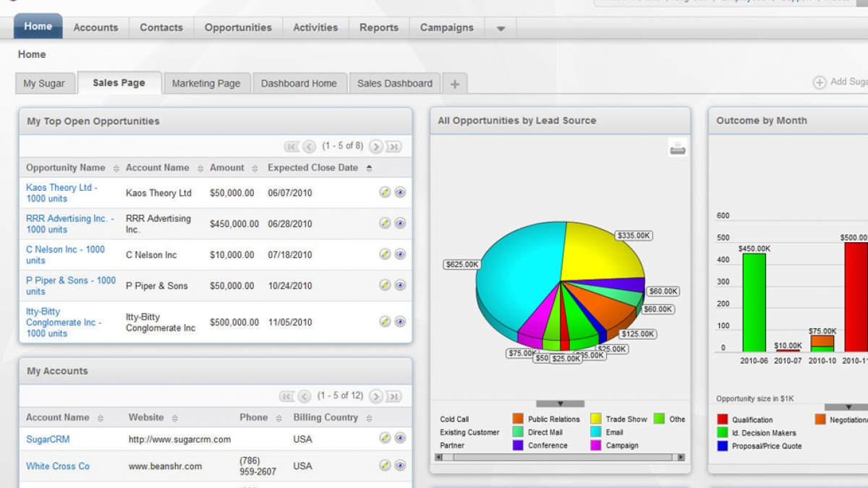
Task: Click the right arrow of legend scrollbar
Action: [680, 458]
